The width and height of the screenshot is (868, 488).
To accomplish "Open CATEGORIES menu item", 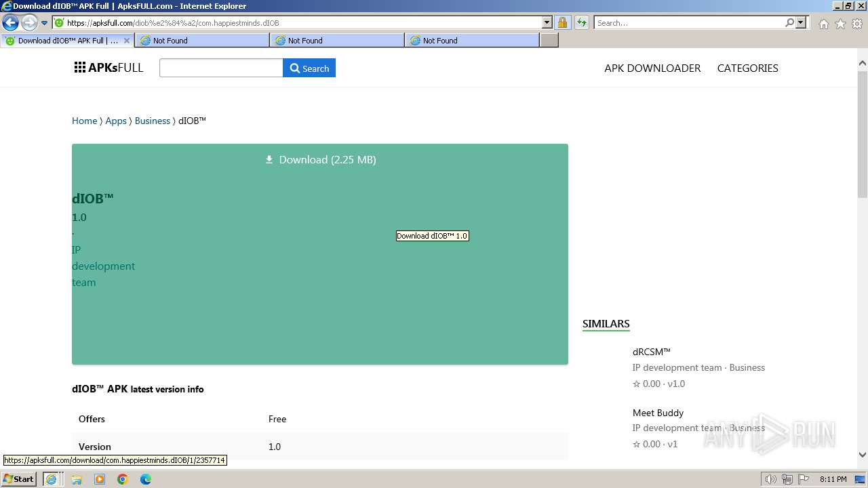I will click(747, 68).
